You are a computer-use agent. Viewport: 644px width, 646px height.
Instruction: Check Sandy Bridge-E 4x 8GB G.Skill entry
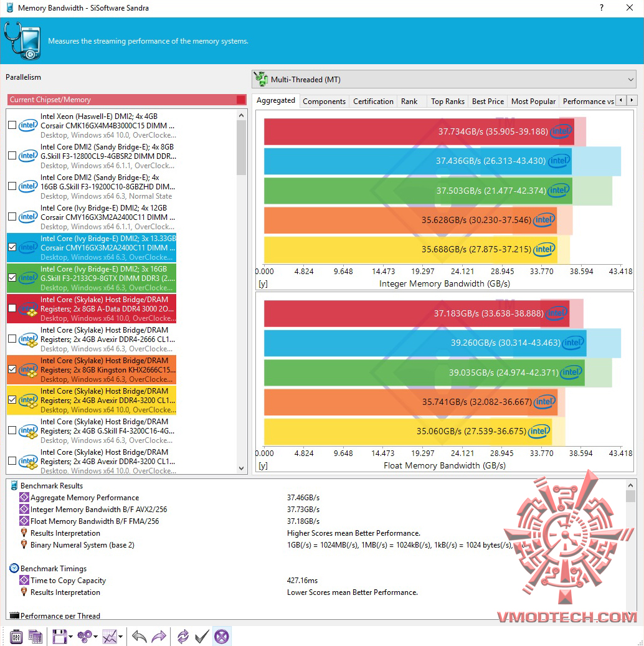pos(12,155)
